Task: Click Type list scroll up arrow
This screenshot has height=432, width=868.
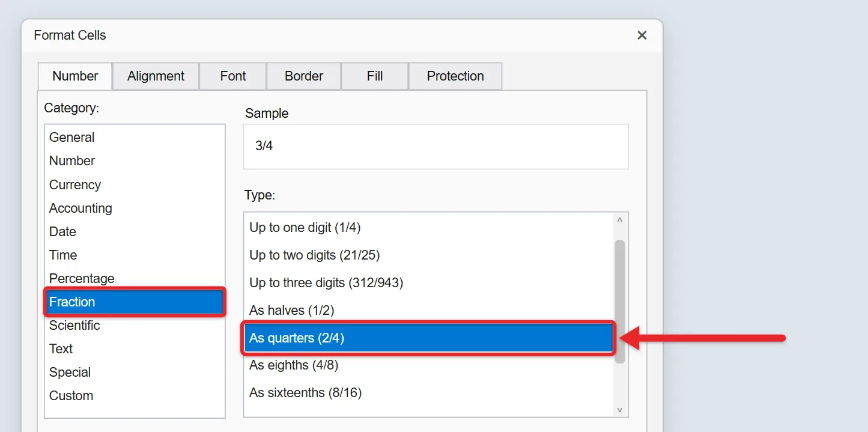Action: [x=620, y=221]
